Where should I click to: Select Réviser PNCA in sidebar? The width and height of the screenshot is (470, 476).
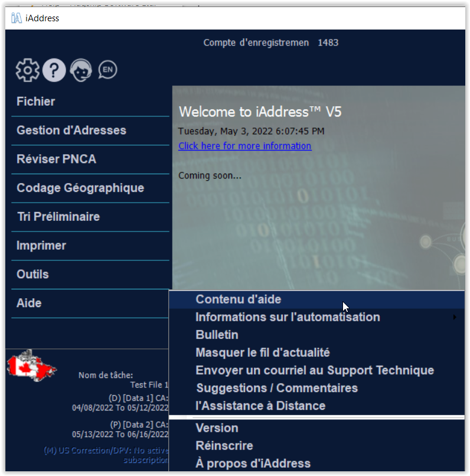click(90, 159)
